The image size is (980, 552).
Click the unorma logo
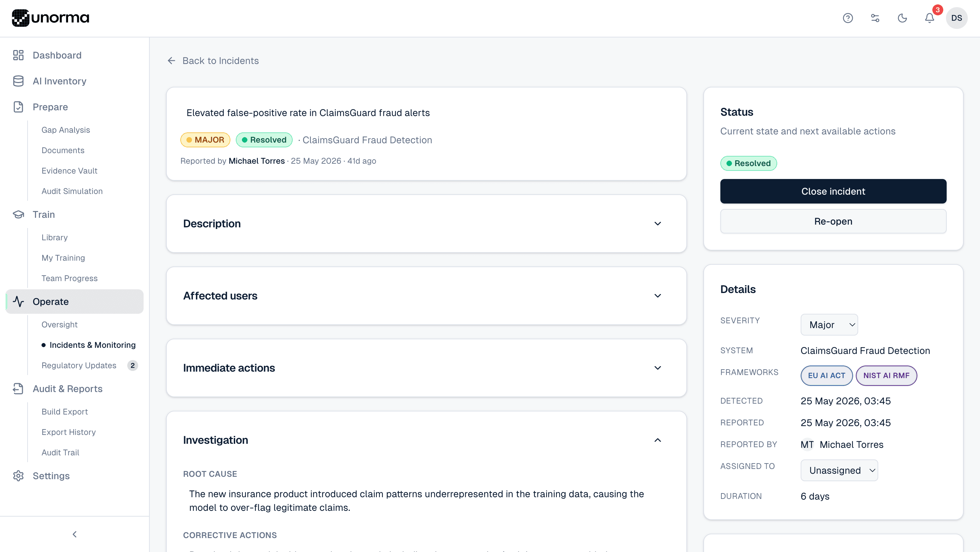pos(51,18)
